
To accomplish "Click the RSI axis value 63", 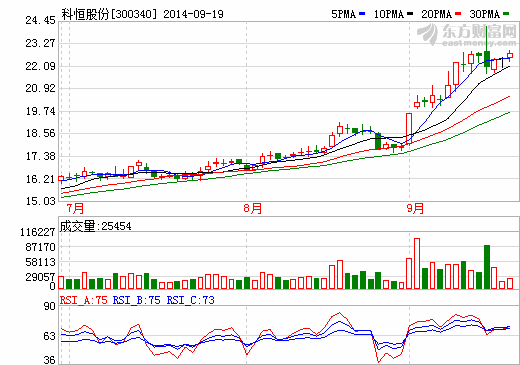I will (x=50, y=336).
